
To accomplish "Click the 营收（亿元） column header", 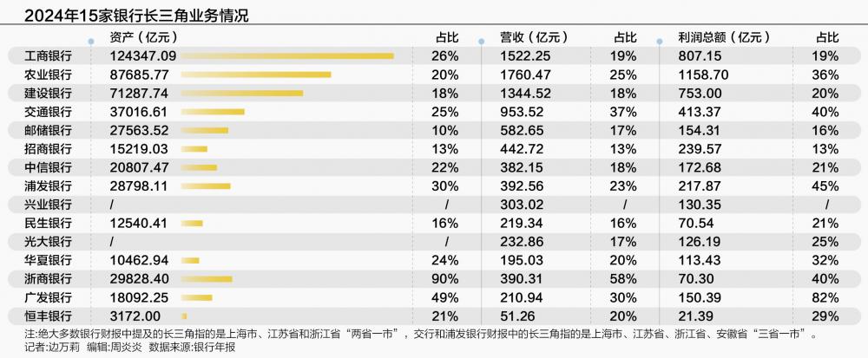I will click(534, 37).
